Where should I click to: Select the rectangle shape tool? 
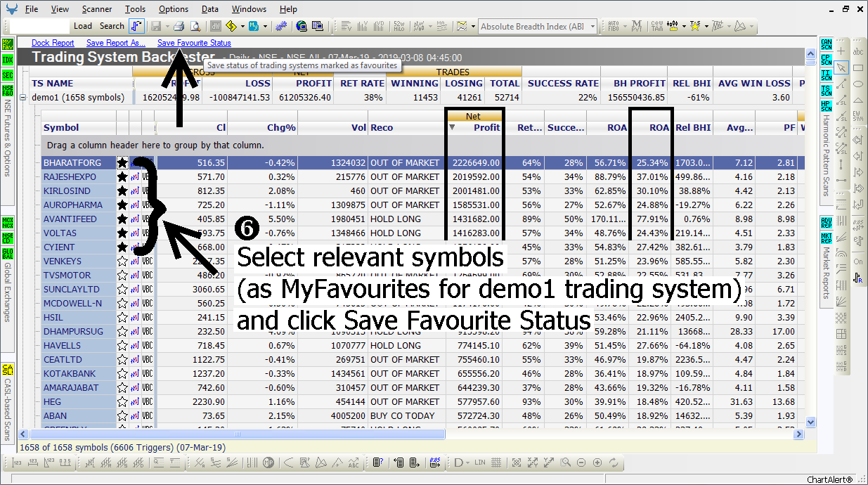click(x=858, y=68)
